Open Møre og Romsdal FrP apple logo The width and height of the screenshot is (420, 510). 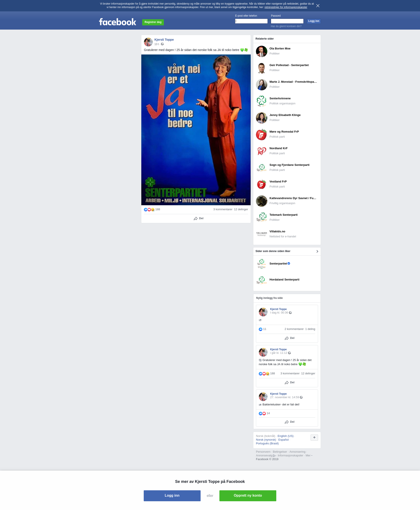tap(262, 135)
